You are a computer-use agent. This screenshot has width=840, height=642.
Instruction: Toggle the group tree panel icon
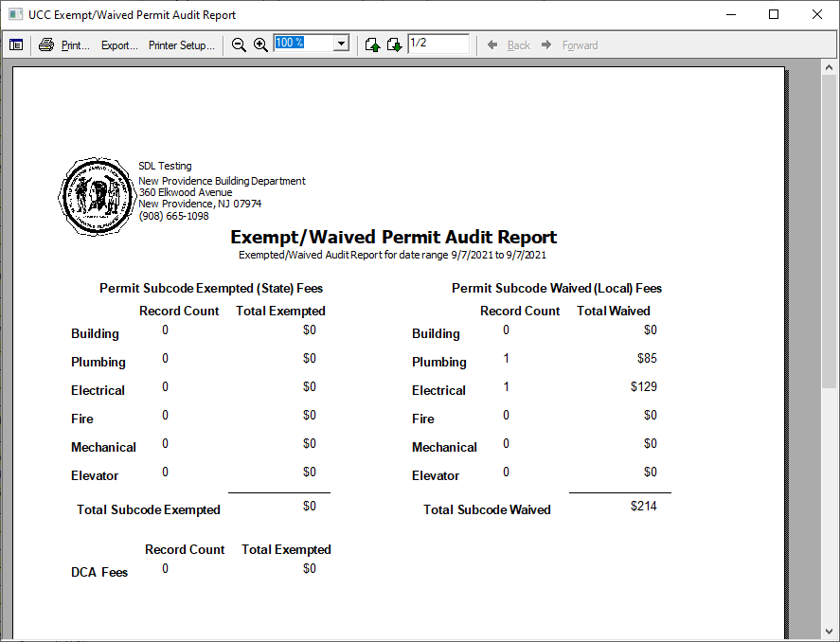[x=16, y=45]
